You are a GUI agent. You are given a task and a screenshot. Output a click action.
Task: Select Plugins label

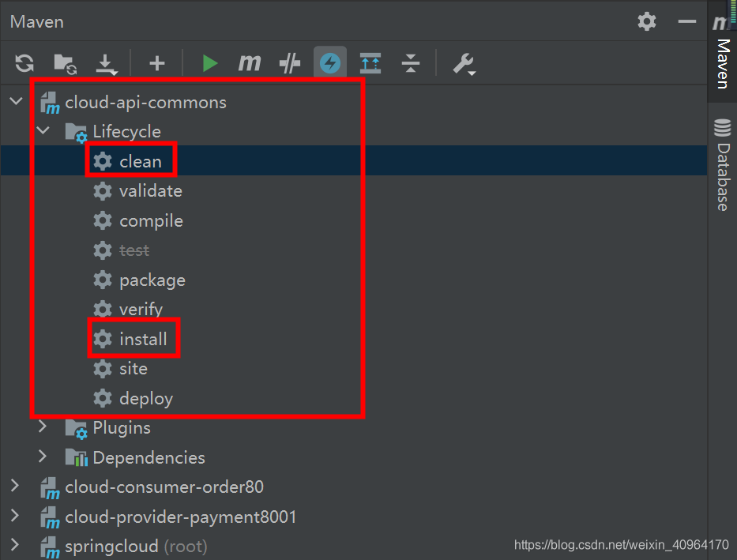point(122,428)
